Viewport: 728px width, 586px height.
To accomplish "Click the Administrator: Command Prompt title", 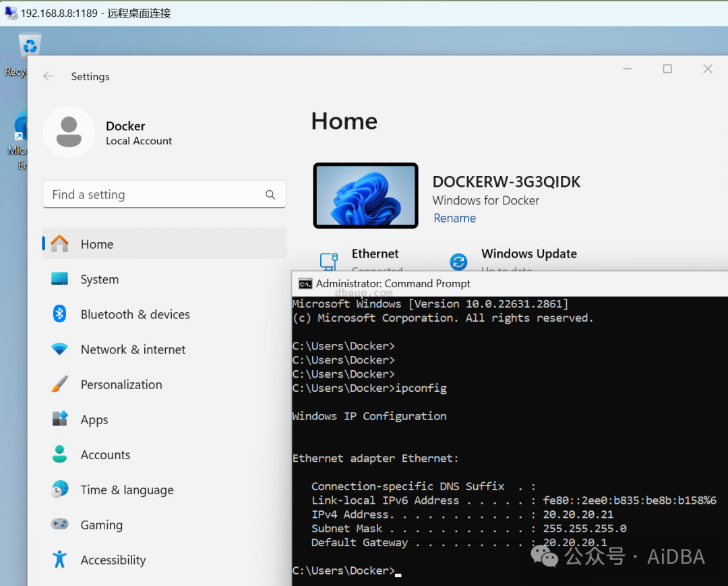I will pos(393,284).
